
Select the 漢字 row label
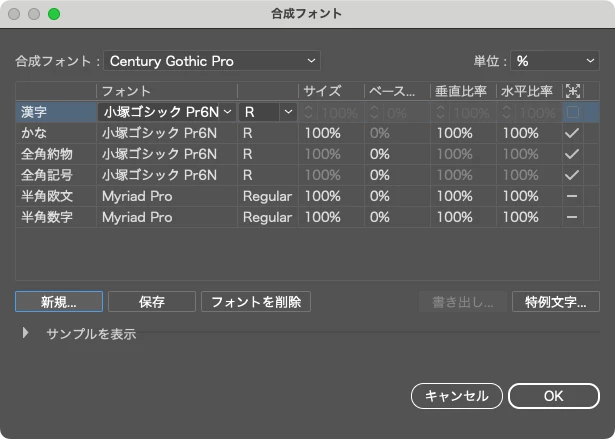34,112
